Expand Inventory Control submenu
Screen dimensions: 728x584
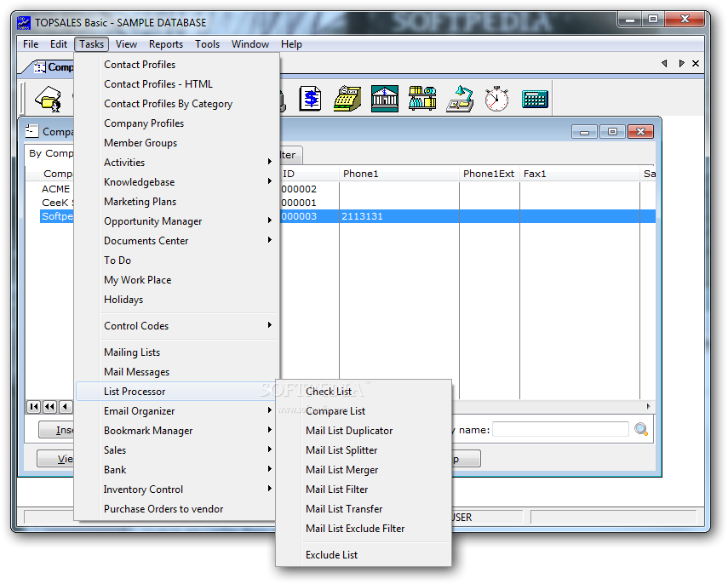click(177, 489)
